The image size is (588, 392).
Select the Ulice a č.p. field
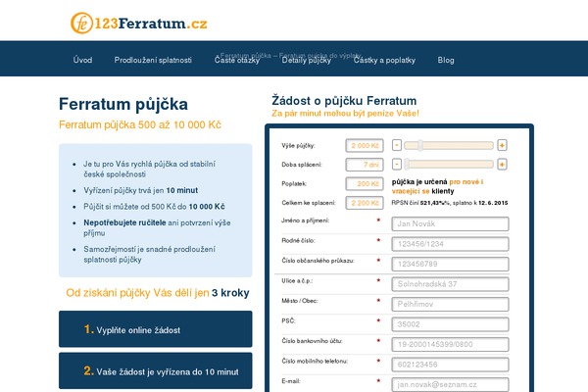(450, 284)
